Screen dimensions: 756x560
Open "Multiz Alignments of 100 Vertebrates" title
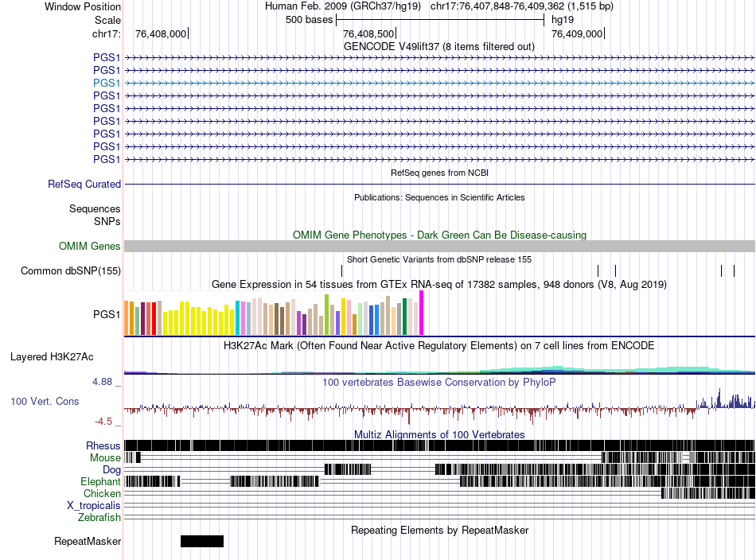[439, 434]
